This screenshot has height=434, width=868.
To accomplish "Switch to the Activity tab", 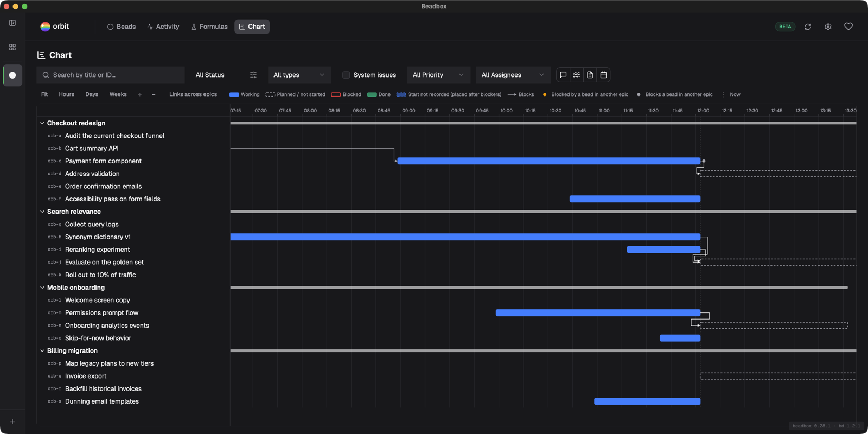I will pos(163,27).
